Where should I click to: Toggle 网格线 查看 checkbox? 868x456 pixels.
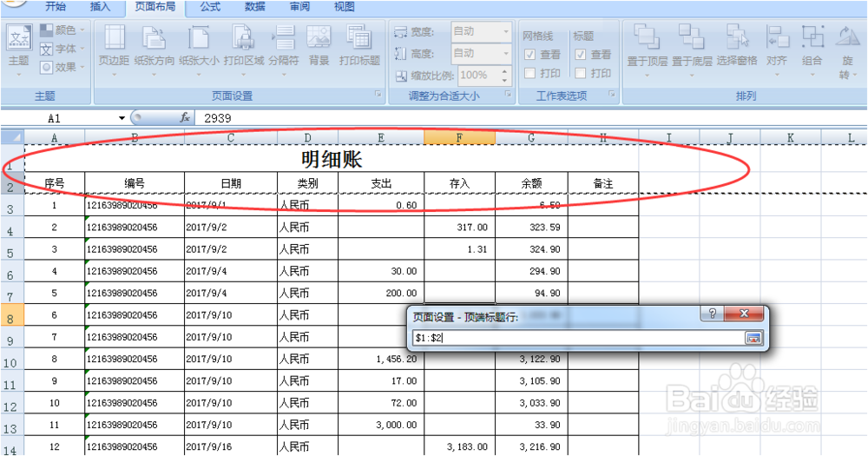(x=529, y=55)
